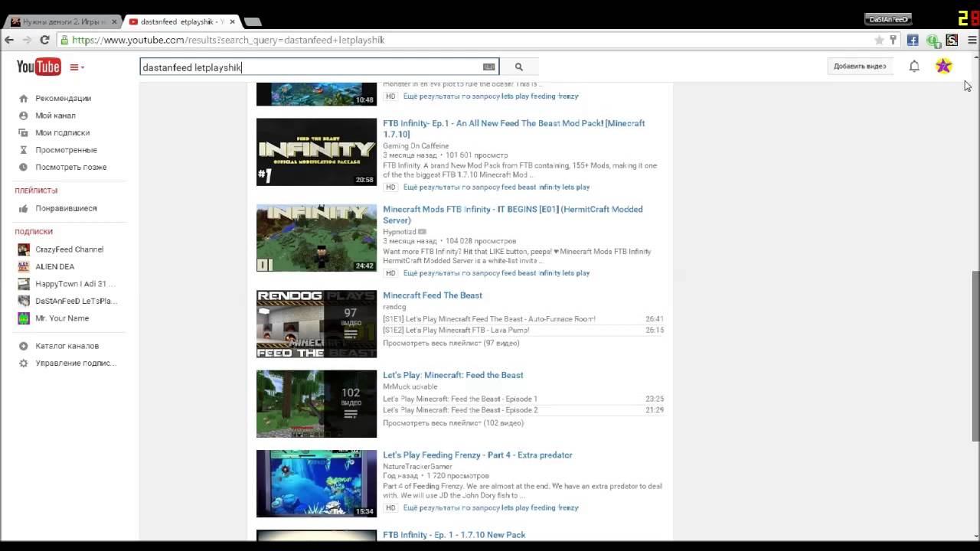Open the Mr. Your Name subscription

[62, 318]
